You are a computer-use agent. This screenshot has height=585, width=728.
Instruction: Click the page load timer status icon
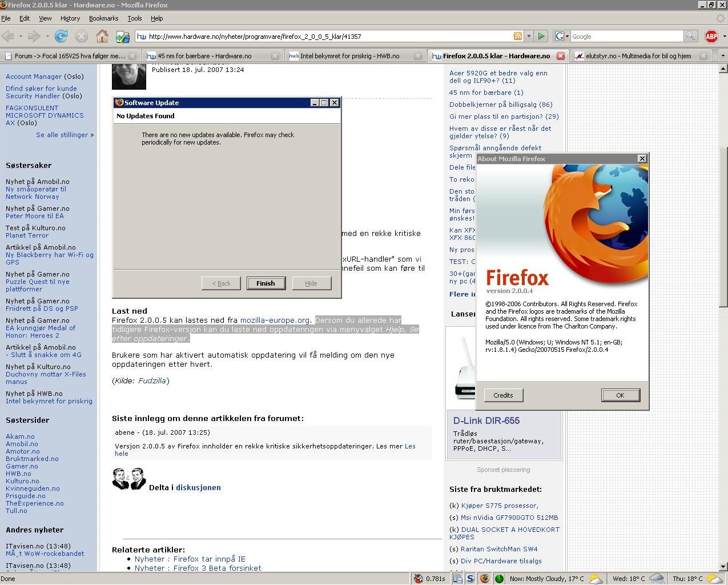(x=419, y=579)
